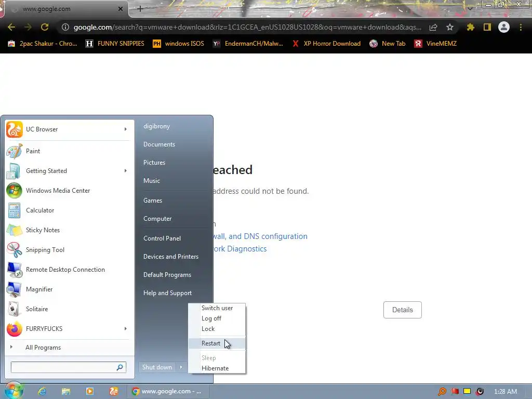Image resolution: width=532 pixels, height=399 pixels.
Task: Choose Switch user option
Action: click(217, 308)
